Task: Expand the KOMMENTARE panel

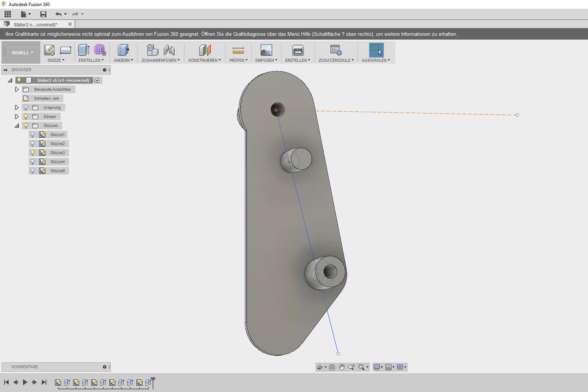Action: point(105,367)
